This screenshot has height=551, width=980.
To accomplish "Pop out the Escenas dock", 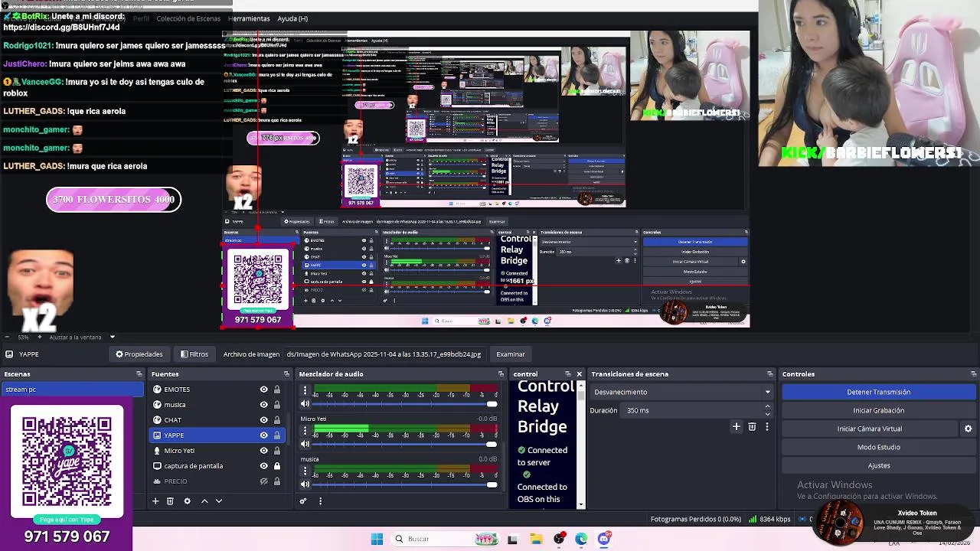I will [x=139, y=374].
